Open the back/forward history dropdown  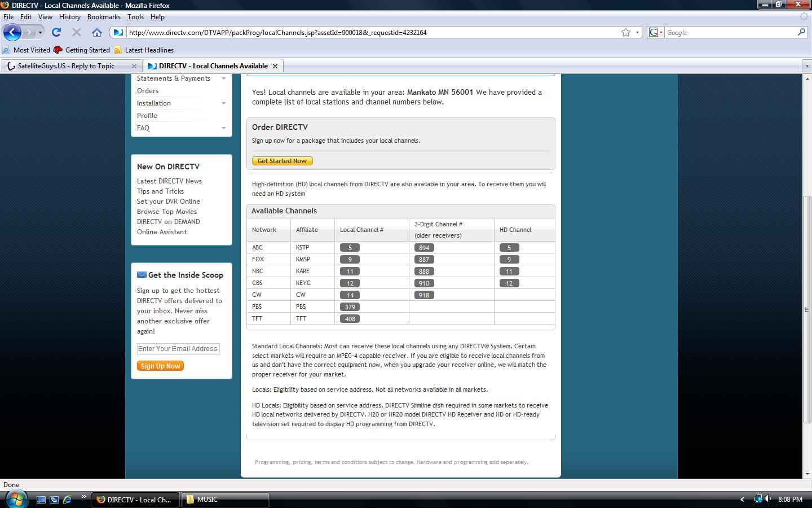point(40,32)
